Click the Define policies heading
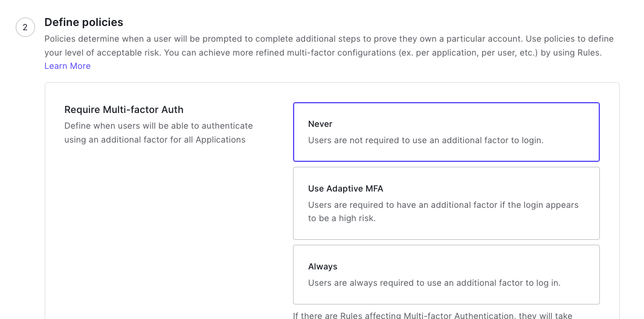Screen dimensions: 644x319 pyautogui.click(x=84, y=22)
